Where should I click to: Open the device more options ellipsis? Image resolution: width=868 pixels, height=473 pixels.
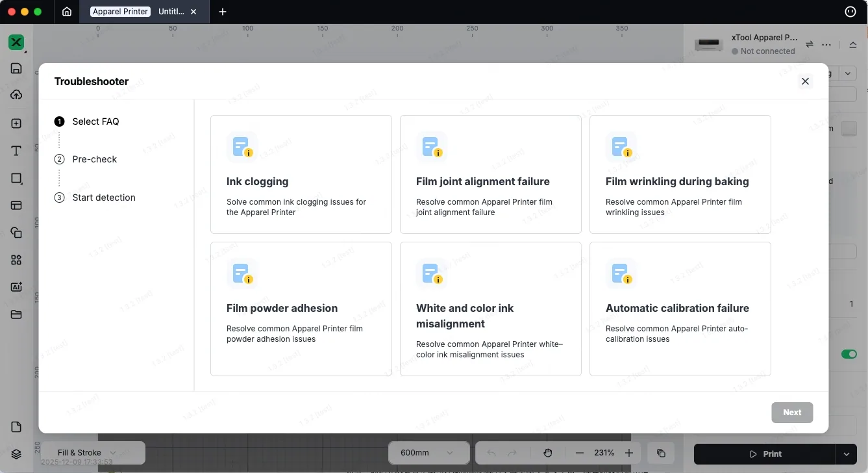(x=826, y=44)
